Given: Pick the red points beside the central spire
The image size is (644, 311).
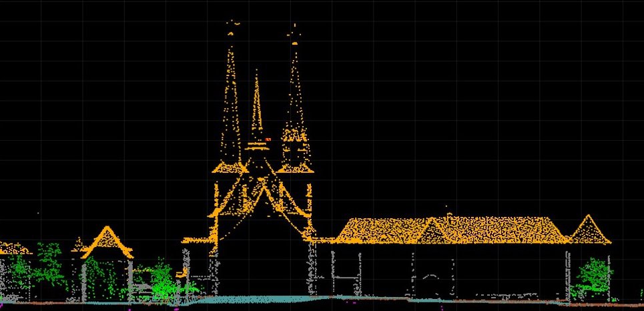Looking at the screenshot, I should 268,139.
